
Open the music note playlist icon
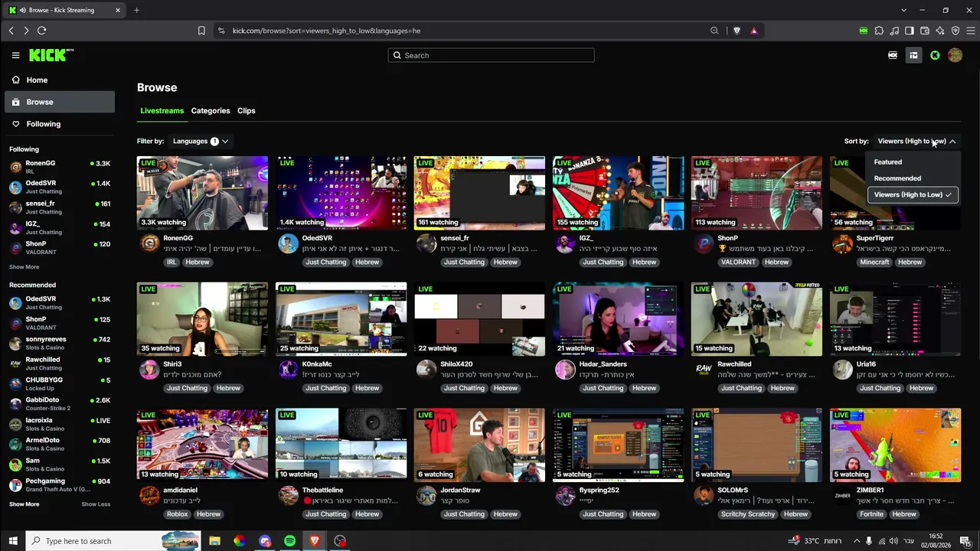pyautogui.click(x=894, y=31)
